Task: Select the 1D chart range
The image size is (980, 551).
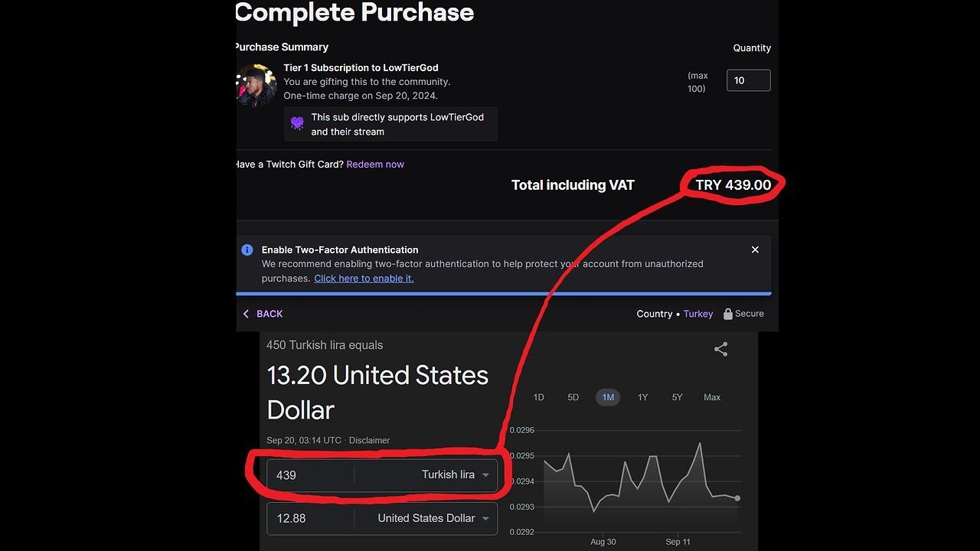Action: click(x=538, y=397)
